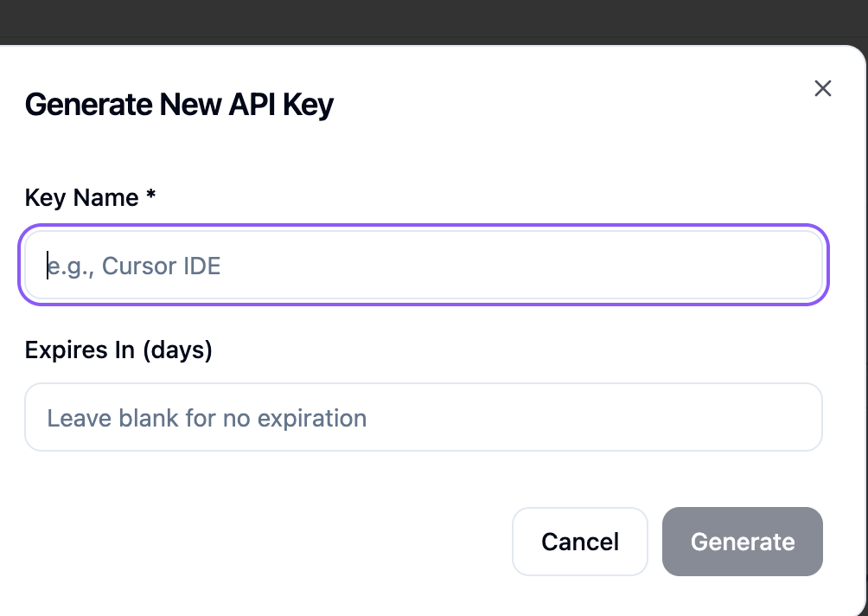Dismiss the dialog using the close icon

pos(822,88)
